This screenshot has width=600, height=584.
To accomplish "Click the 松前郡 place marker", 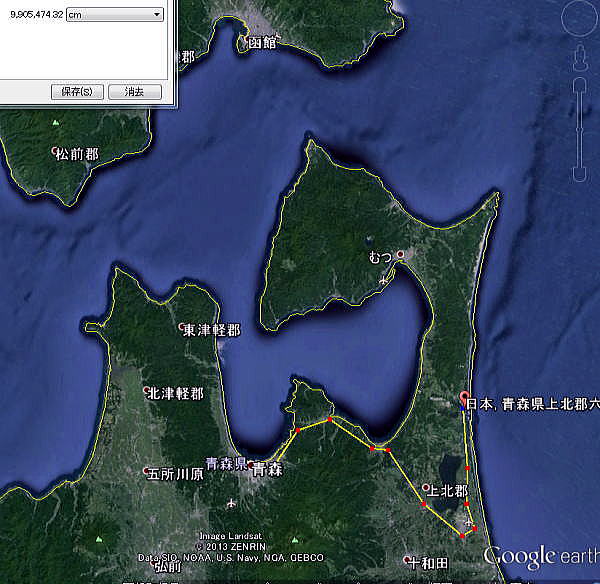I will coord(55,152).
